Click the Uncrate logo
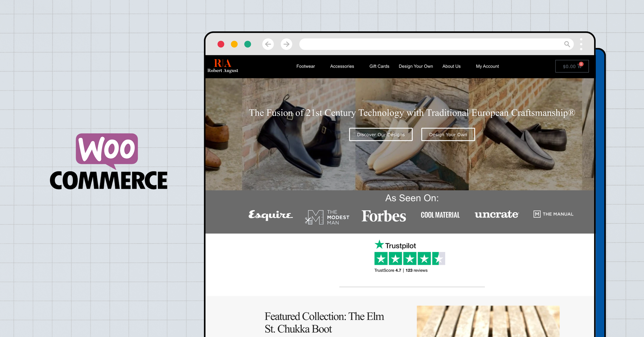 (497, 215)
